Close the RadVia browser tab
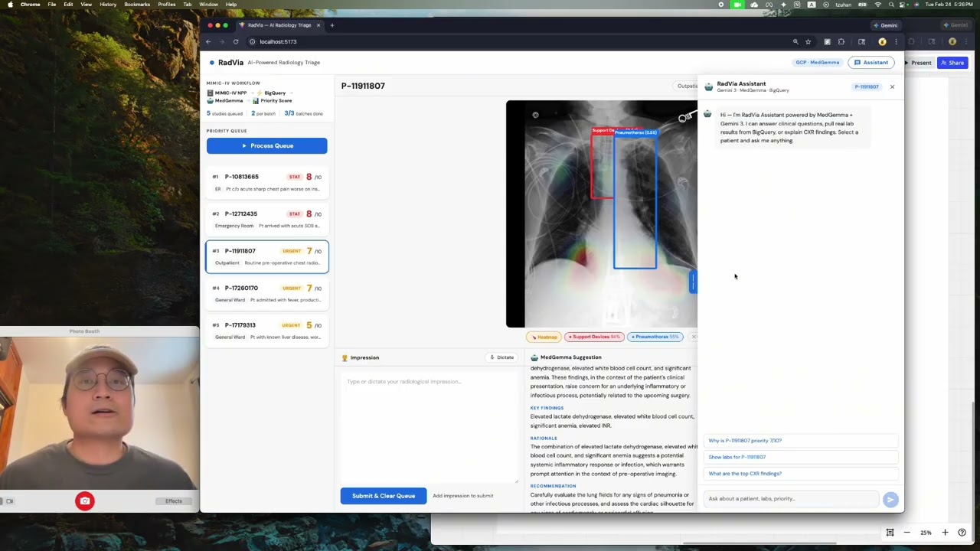 point(318,25)
